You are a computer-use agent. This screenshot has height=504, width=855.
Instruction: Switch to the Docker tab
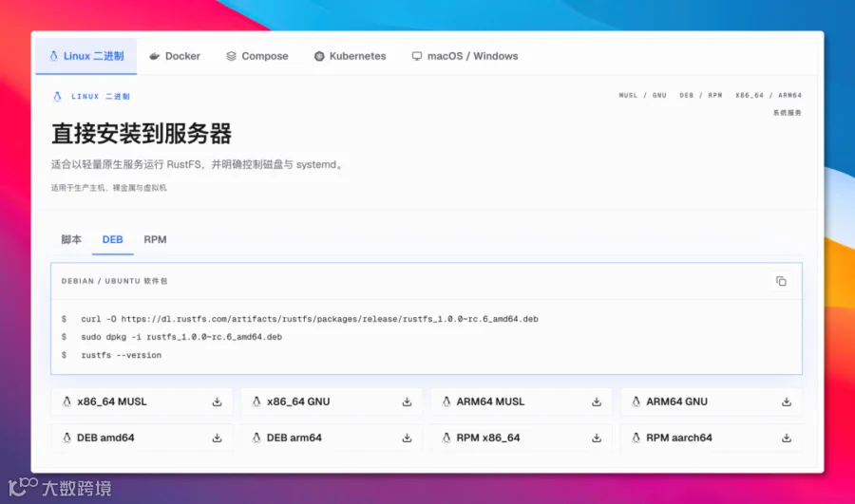(x=175, y=56)
